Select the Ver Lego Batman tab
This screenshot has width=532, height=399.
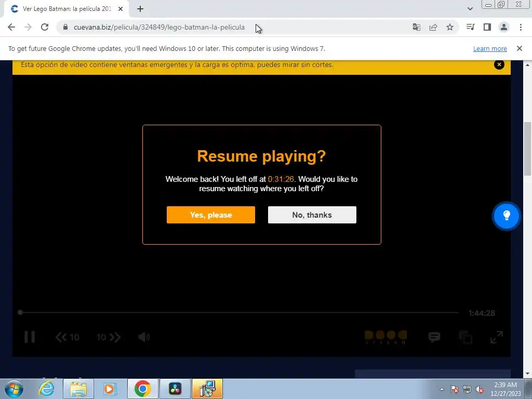66,9
